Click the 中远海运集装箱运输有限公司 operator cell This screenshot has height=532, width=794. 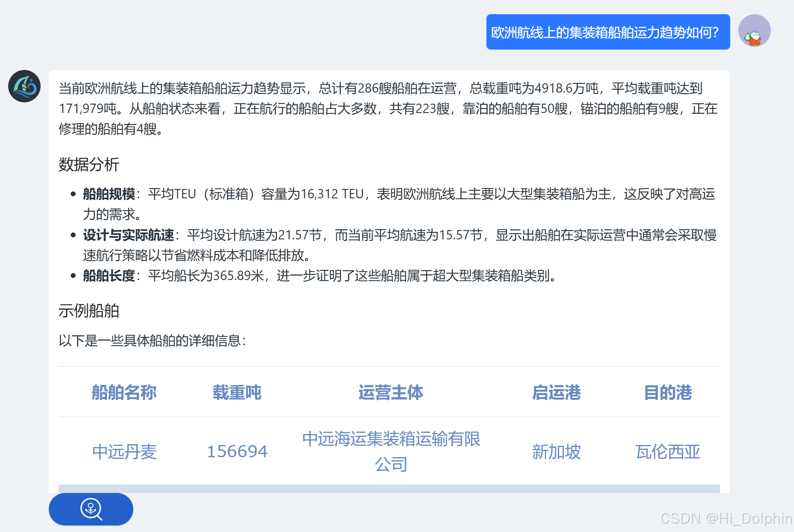[x=391, y=451]
